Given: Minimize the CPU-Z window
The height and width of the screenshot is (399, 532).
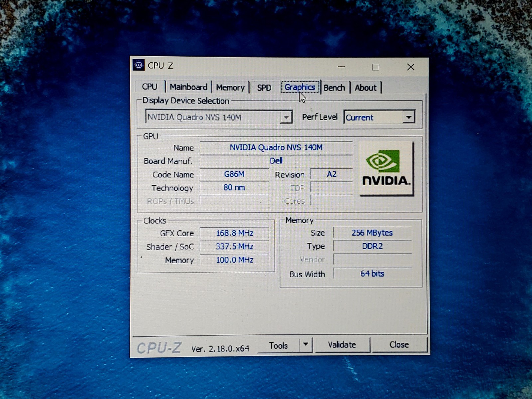Looking at the screenshot, I should pyautogui.click(x=341, y=67).
